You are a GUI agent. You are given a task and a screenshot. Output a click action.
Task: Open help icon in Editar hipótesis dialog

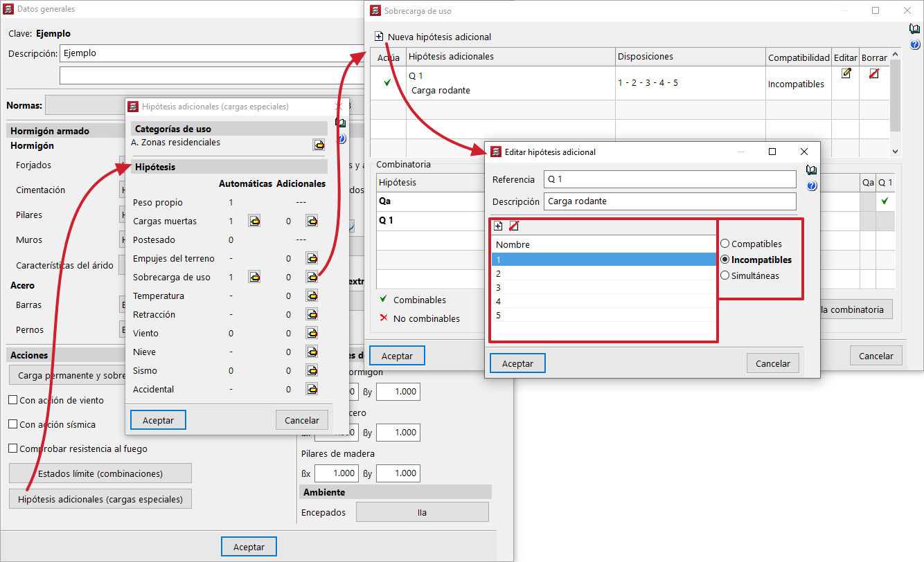[812, 185]
